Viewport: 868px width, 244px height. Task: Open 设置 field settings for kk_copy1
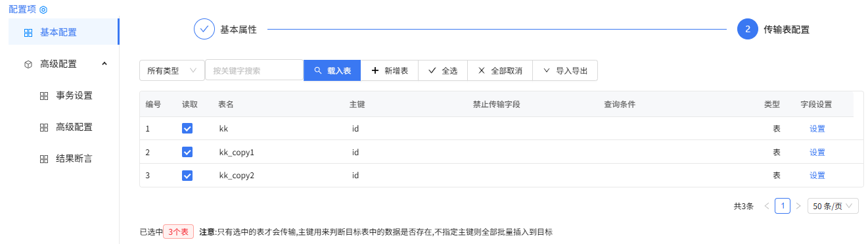tap(817, 153)
